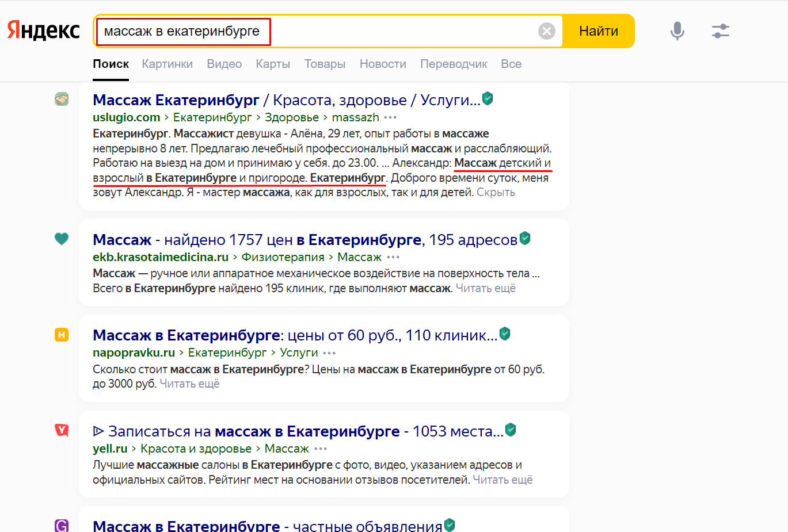Viewport: 788px width, 532px height.
Task: Clear the search query with the X icon
Action: pyautogui.click(x=546, y=31)
